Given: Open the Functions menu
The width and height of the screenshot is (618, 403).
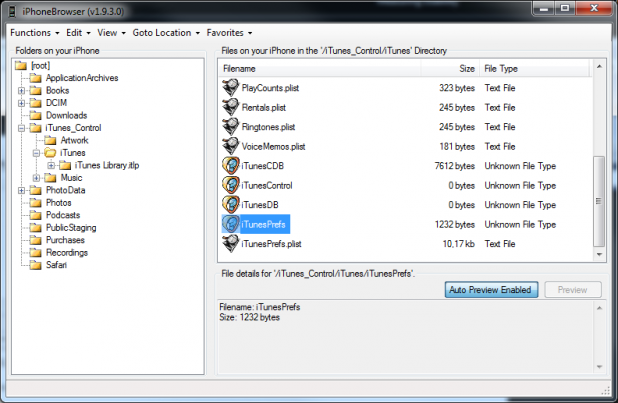Looking at the screenshot, I should pyautogui.click(x=34, y=33).
